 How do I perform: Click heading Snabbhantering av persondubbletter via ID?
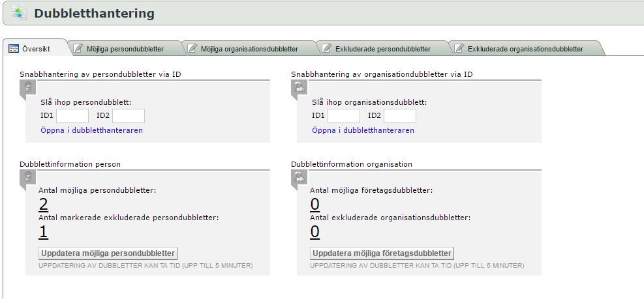[x=100, y=74]
